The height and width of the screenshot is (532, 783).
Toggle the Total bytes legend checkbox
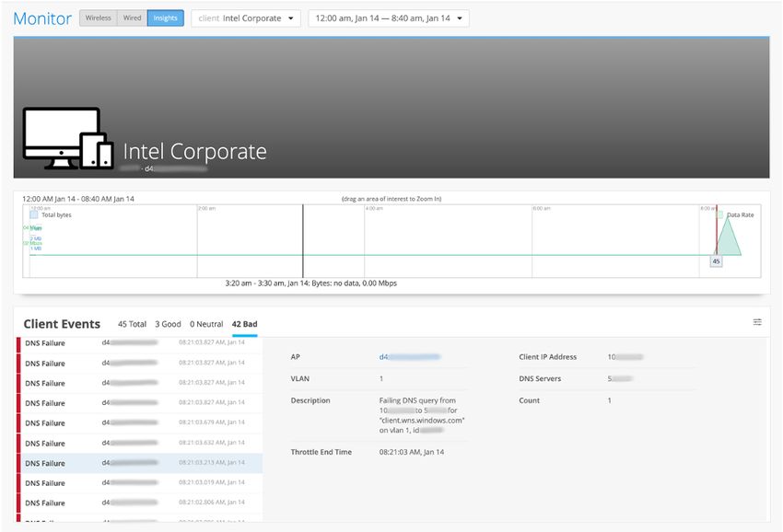[34, 214]
